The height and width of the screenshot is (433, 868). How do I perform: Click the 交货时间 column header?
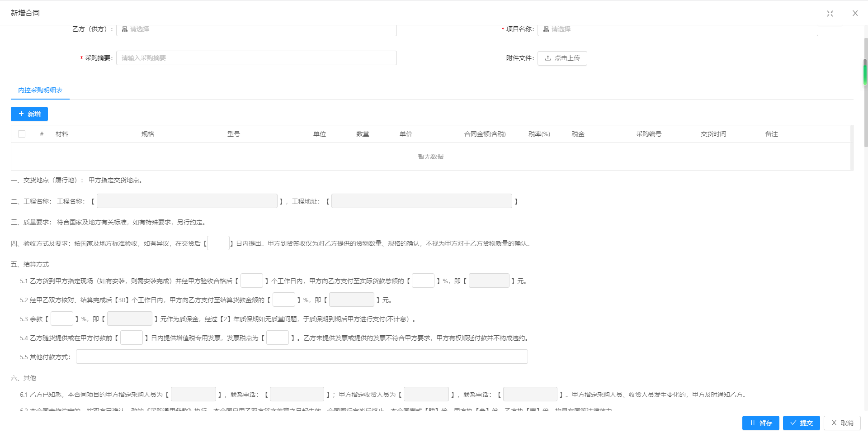point(713,134)
